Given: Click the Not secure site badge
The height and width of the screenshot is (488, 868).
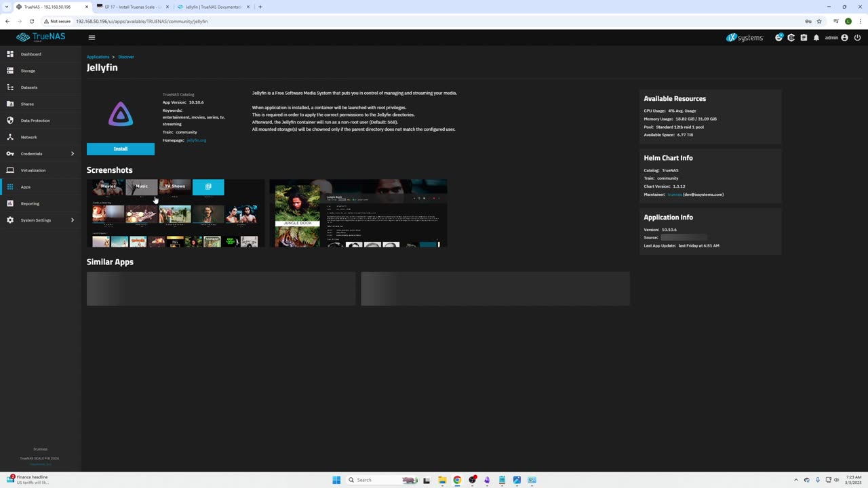Looking at the screenshot, I should coord(57,21).
